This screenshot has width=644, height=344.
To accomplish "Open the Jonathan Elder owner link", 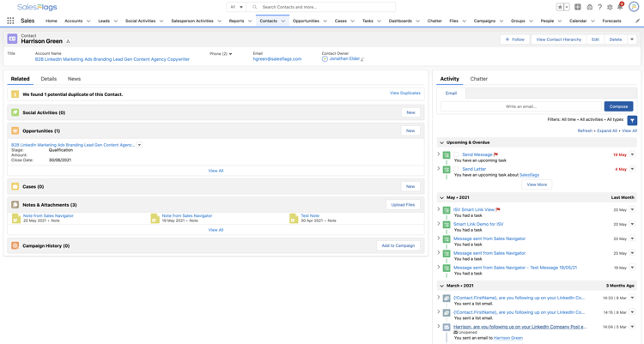I will 344,58.
